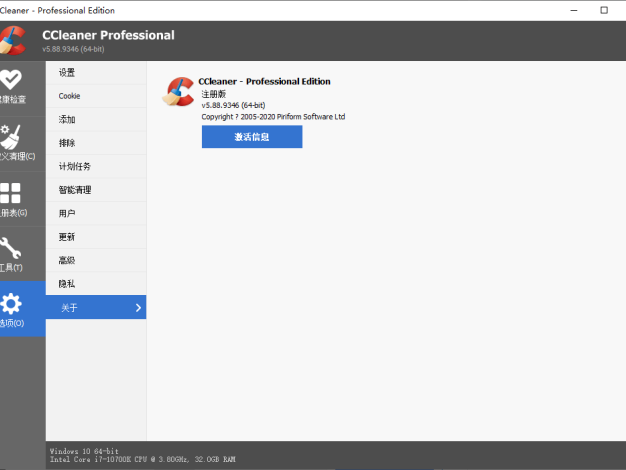Open the Health Check heart icon
626x470 pixels.
(11, 80)
